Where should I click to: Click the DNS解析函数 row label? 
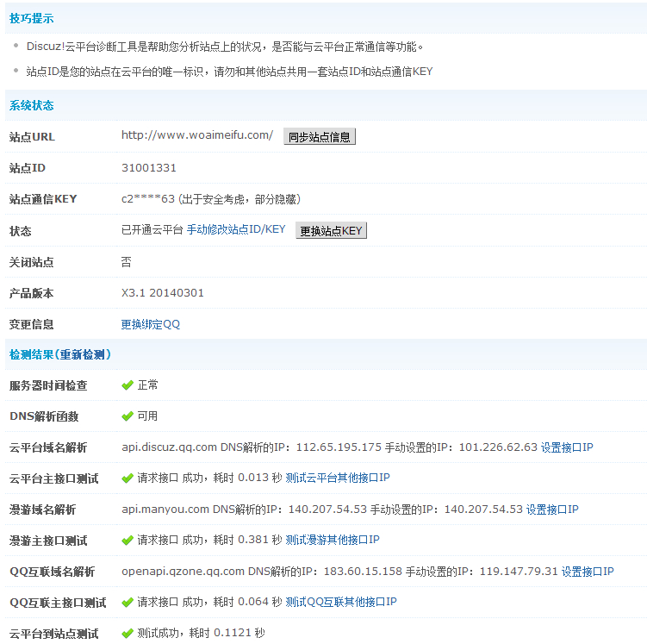[44, 417]
